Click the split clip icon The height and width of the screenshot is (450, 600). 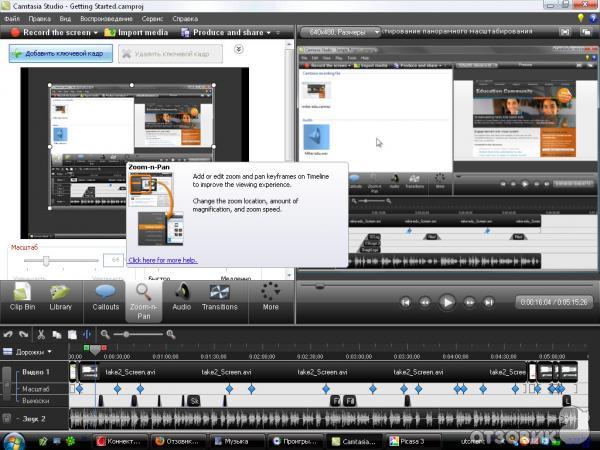click(87, 334)
